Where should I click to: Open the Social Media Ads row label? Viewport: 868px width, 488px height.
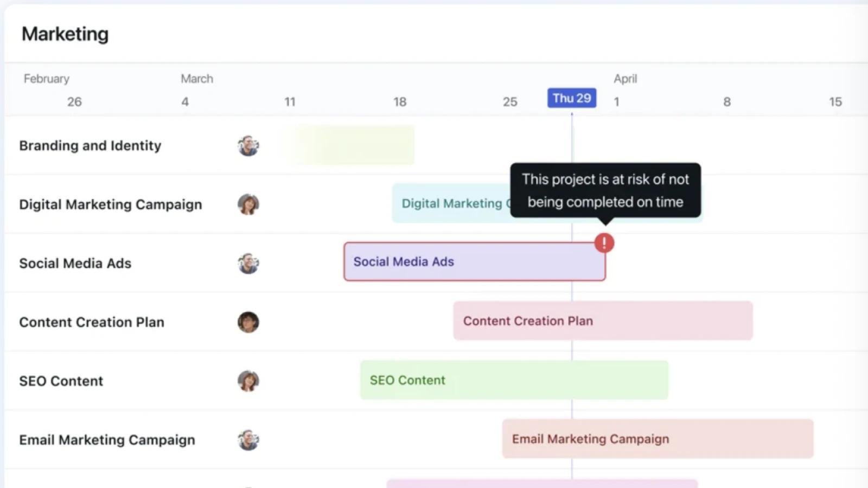(x=75, y=264)
